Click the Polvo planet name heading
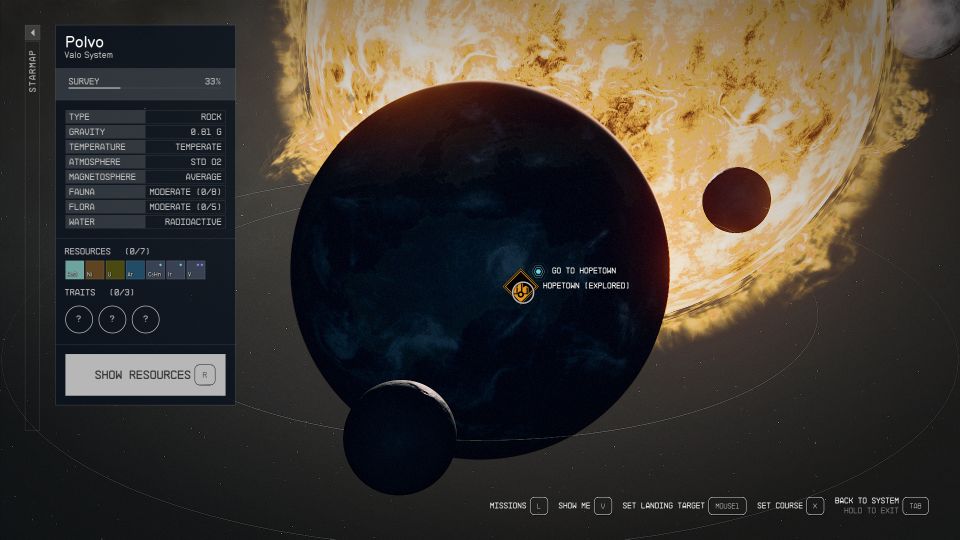 84,42
